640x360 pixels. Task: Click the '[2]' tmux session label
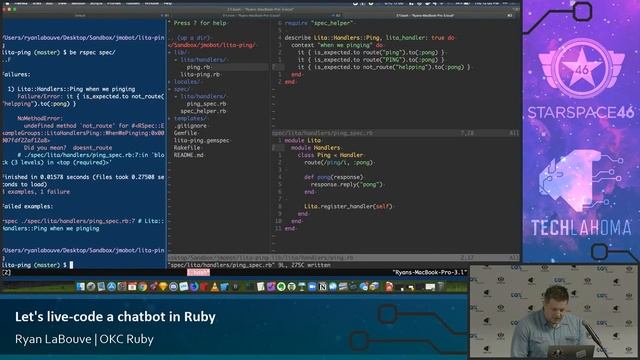tap(7, 272)
